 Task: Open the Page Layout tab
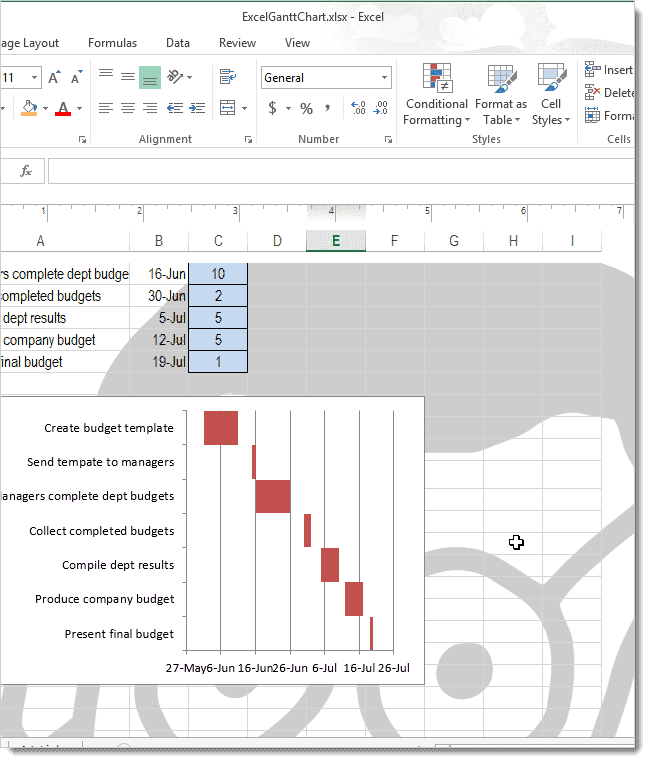coord(30,43)
